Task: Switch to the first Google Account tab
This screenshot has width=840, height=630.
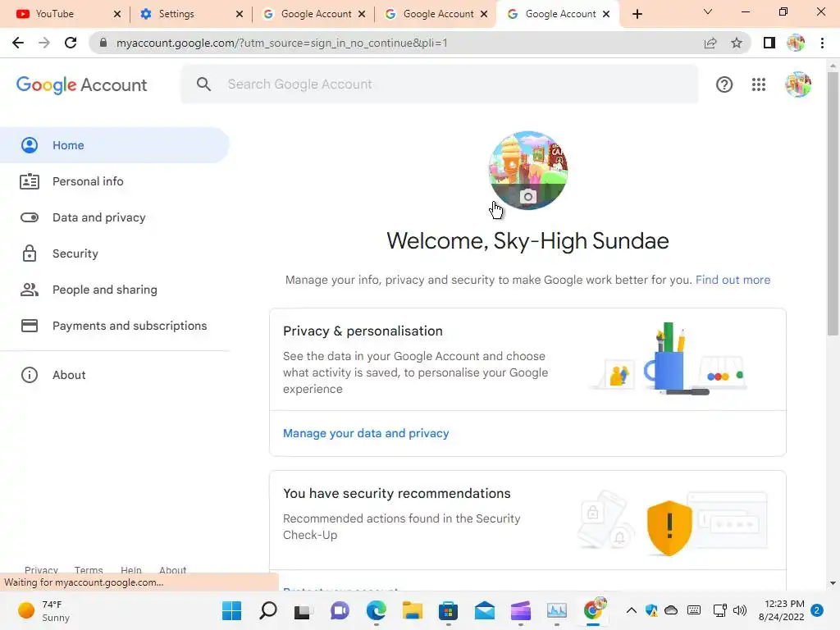Action: point(314,14)
